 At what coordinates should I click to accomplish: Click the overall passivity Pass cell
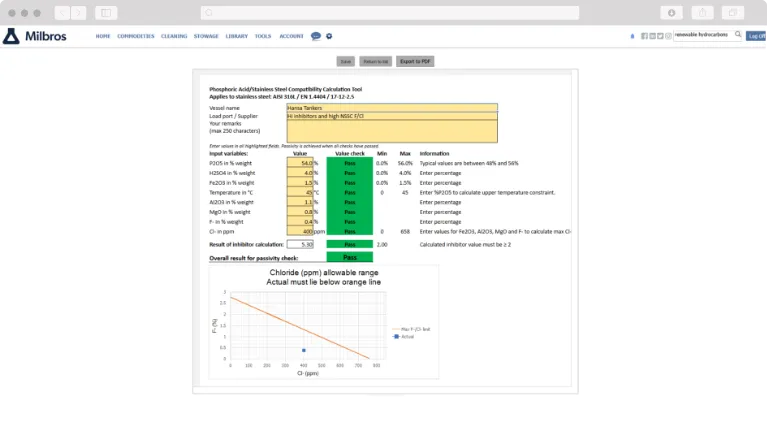[350, 258]
